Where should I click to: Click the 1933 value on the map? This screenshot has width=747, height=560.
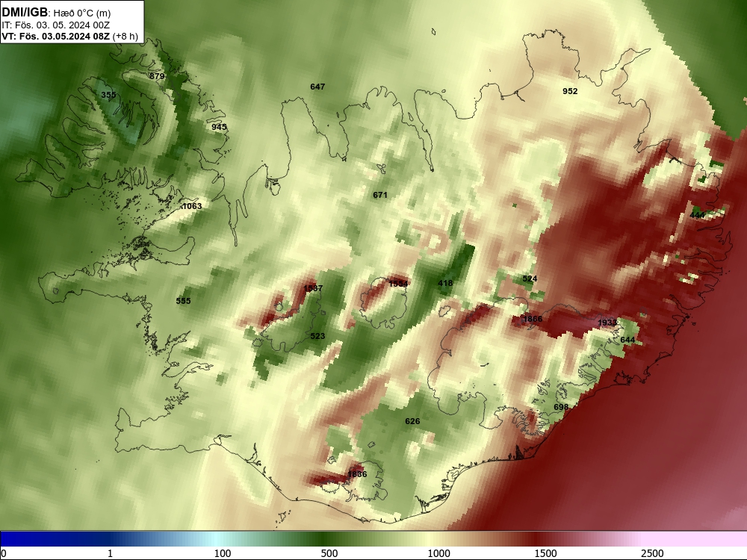click(x=607, y=323)
